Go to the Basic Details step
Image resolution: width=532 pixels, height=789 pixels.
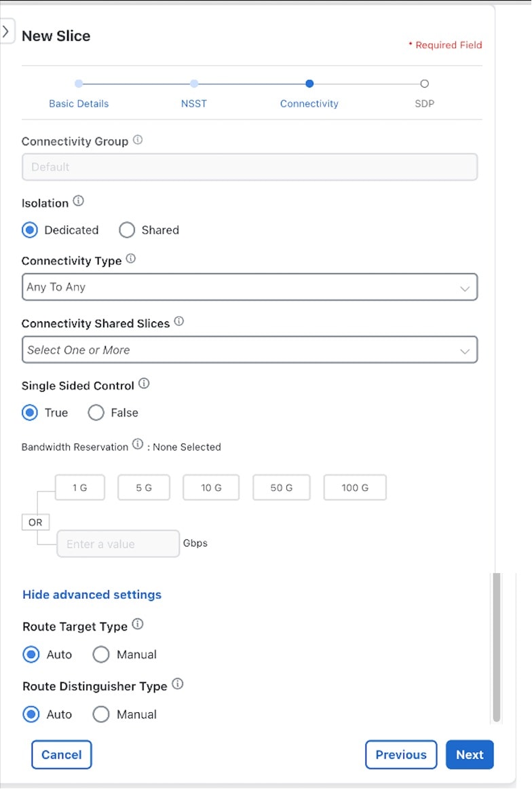pos(79,103)
